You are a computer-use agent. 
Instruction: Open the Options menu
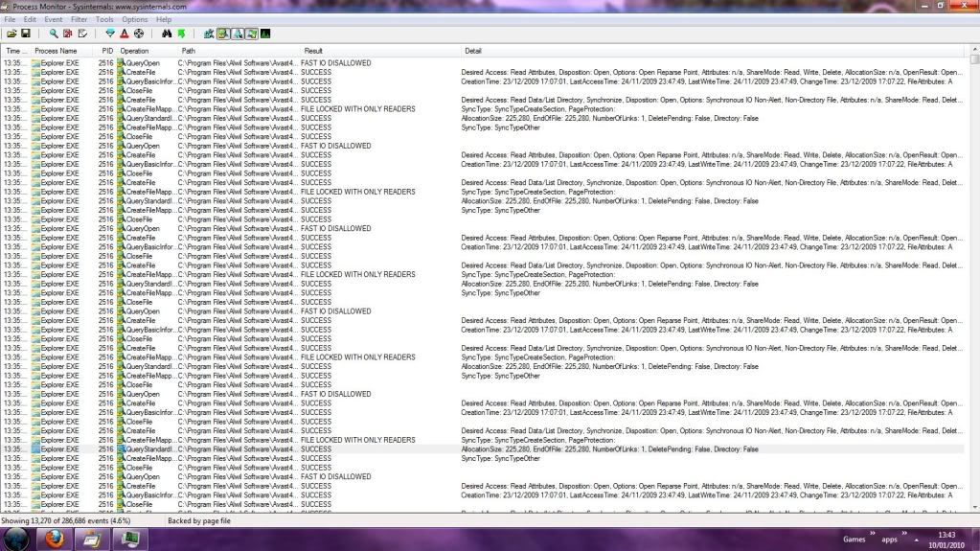134,19
